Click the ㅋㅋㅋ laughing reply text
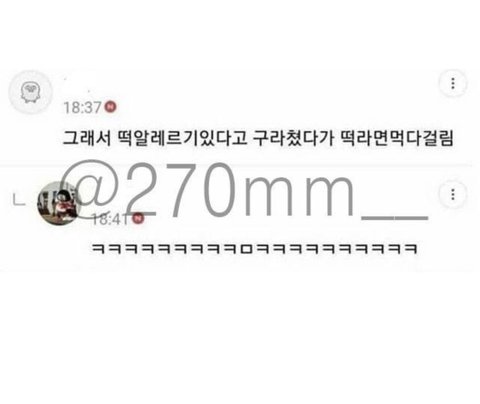The height and width of the screenshot is (404, 480). (x=254, y=249)
